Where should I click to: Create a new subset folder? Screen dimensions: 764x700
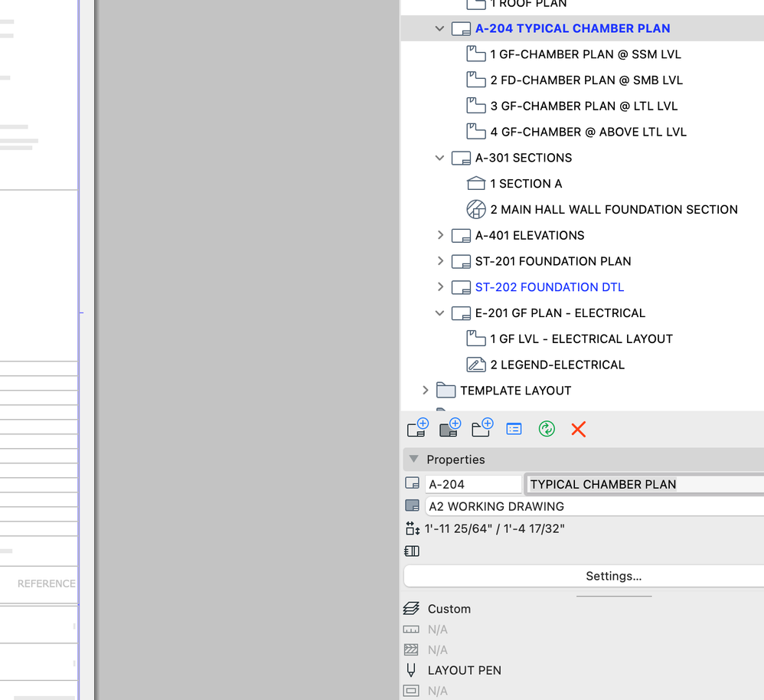click(482, 429)
